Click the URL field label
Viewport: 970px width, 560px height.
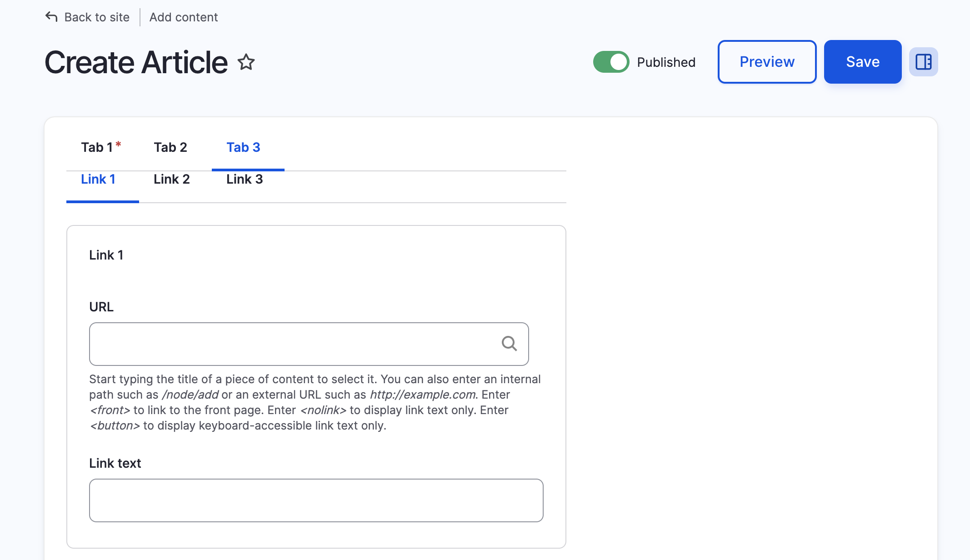(x=101, y=306)
